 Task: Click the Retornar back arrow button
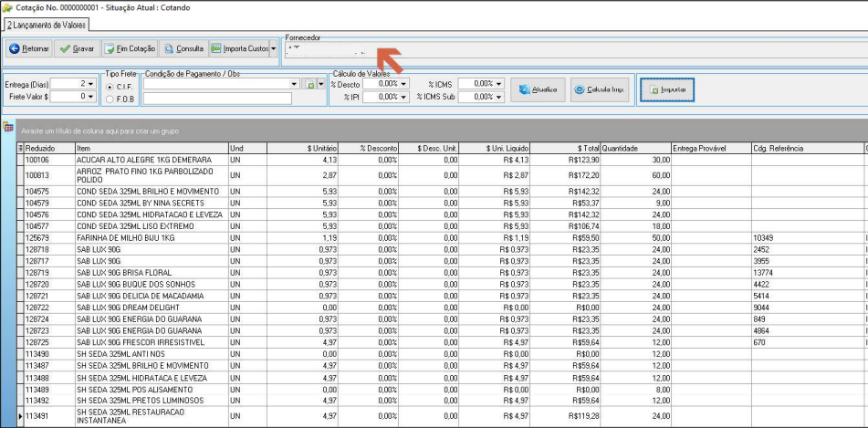[30, 48]
